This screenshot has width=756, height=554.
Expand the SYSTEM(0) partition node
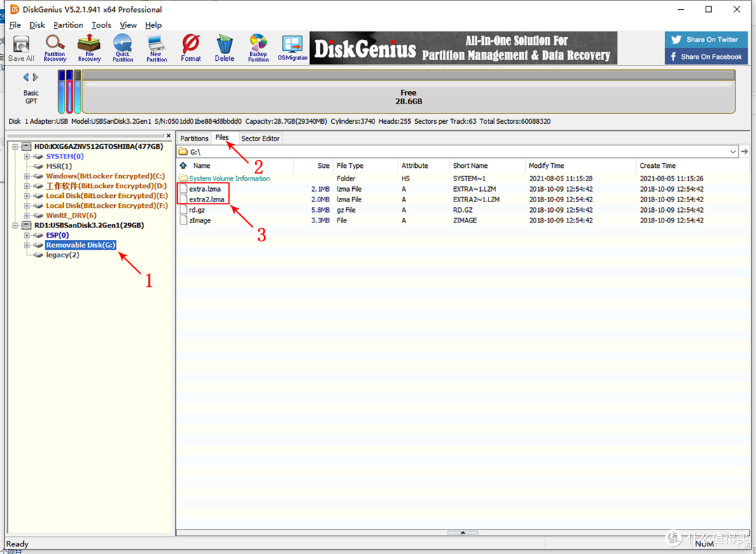27,156
